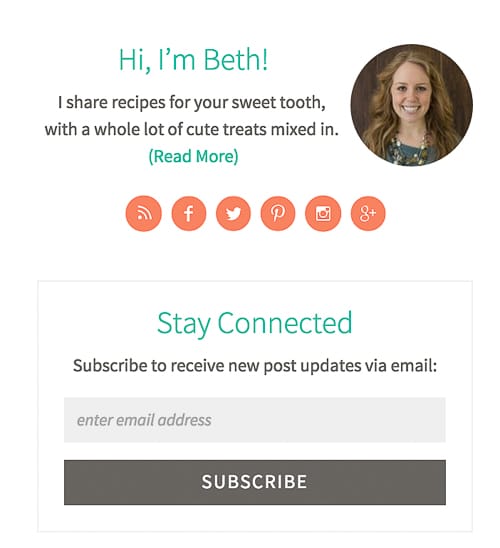The width and height of the screenshot is (500, 548).
Task: Click the word "More)" in the teal link
Action: click(217, 156)
